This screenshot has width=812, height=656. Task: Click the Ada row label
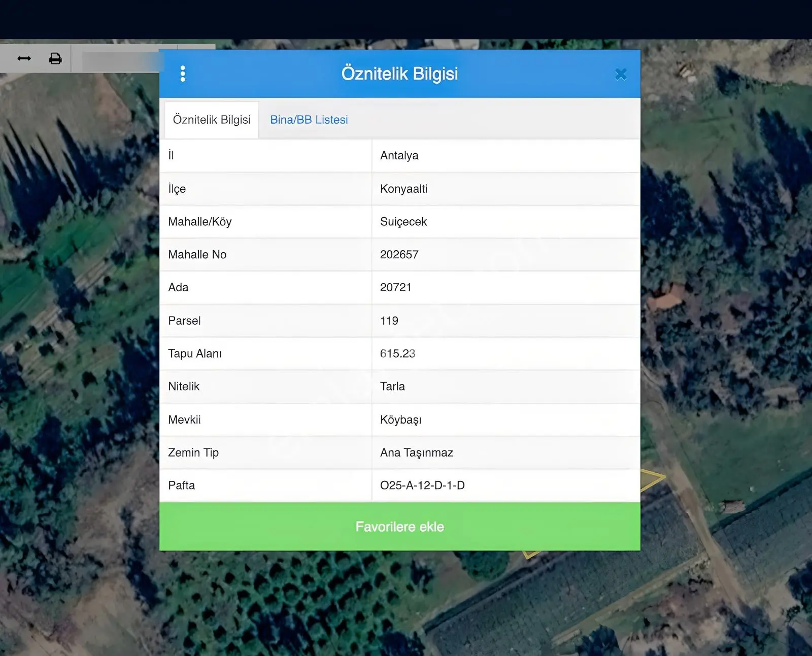point(178,288)
